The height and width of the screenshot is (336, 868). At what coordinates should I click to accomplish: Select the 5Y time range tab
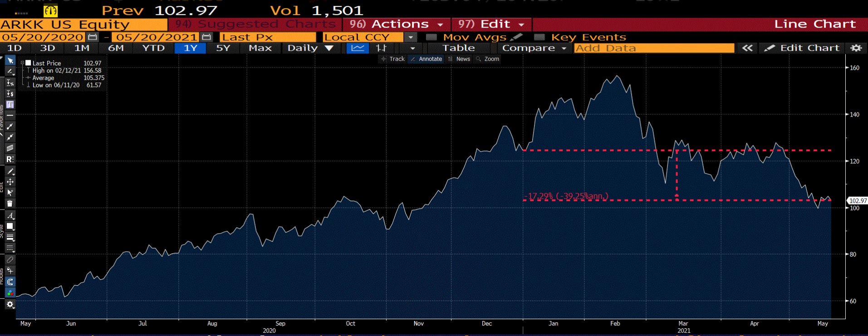223,48
